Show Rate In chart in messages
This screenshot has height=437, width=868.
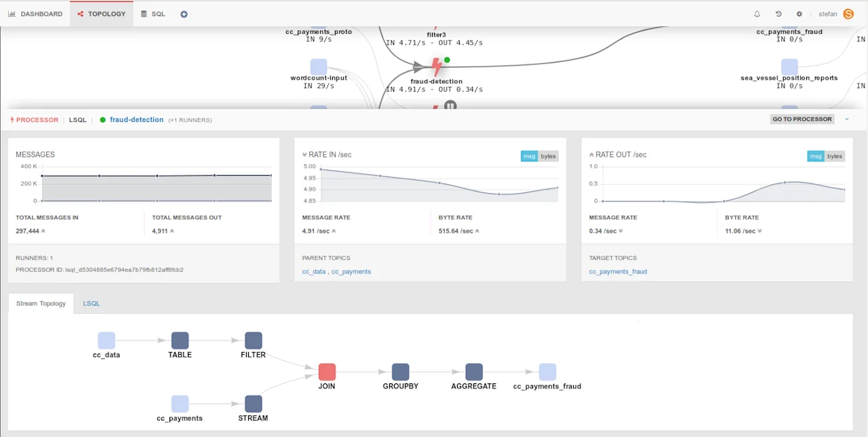point(529,156)
